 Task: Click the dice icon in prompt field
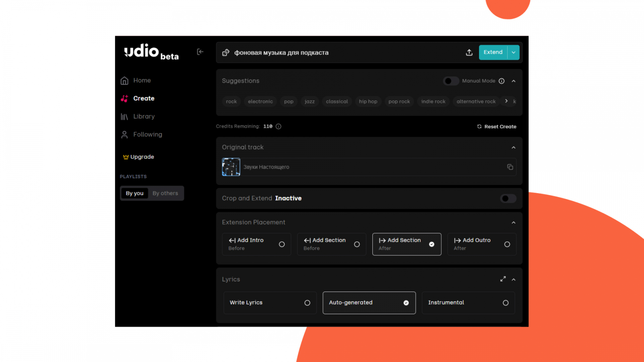point(226,53)
